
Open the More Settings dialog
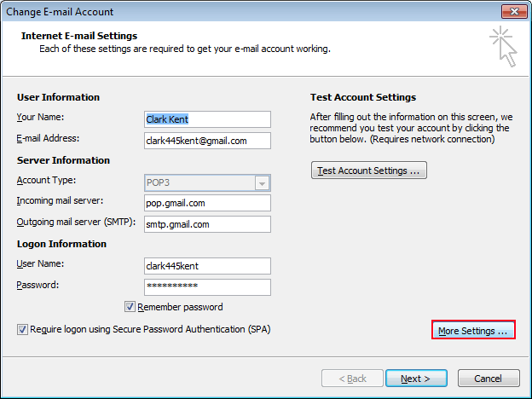[x=473, y=330]
